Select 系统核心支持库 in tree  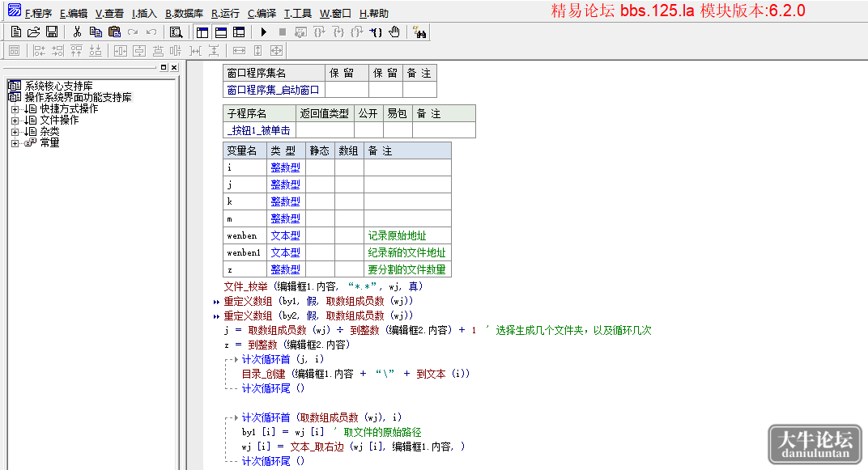[58, 87]
